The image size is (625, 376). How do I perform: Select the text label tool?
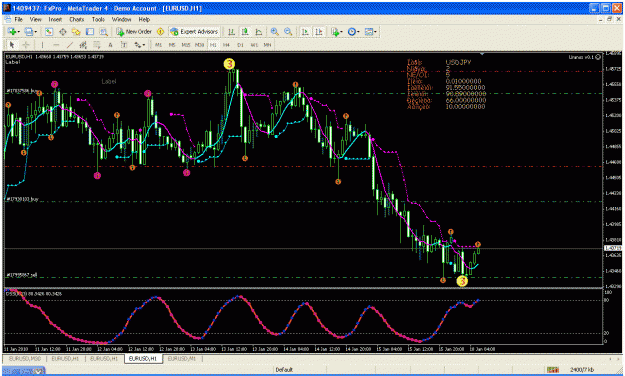(124, 45)
